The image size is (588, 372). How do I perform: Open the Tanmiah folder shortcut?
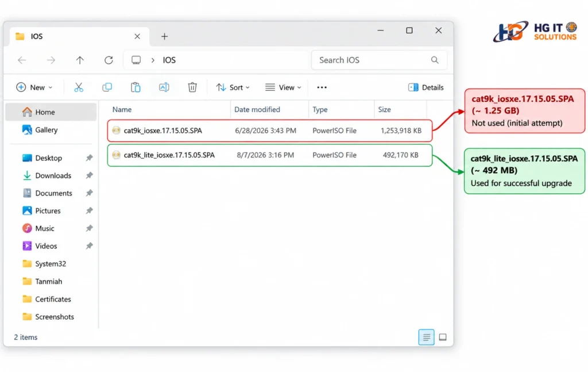51,282
